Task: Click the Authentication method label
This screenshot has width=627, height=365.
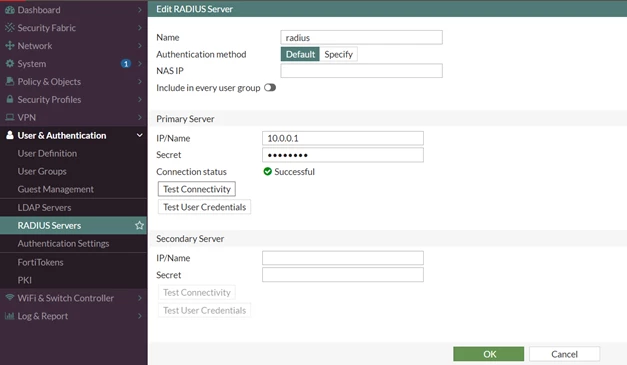Action: click(x=201, y=54)
